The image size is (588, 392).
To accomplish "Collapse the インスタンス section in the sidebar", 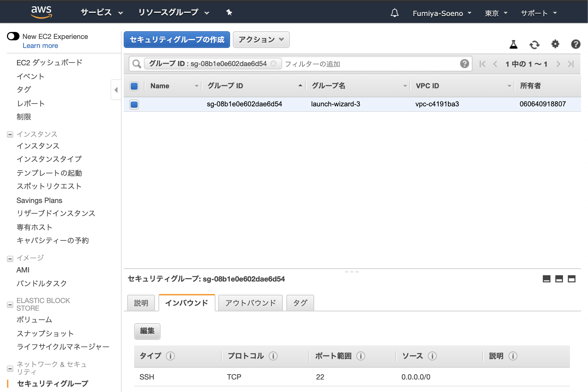I will point(9,134).
